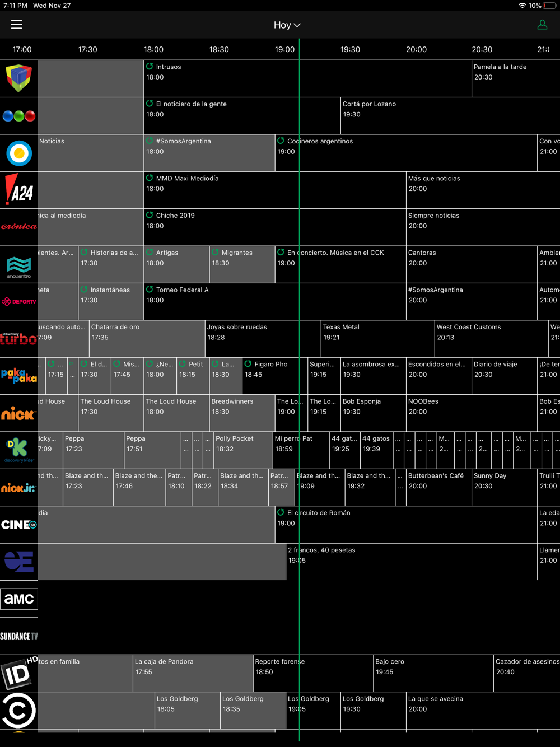This screenshot has height=747, width=560.
Task: Tap the restart icon next to Intrusos
Action: [150, 66]
